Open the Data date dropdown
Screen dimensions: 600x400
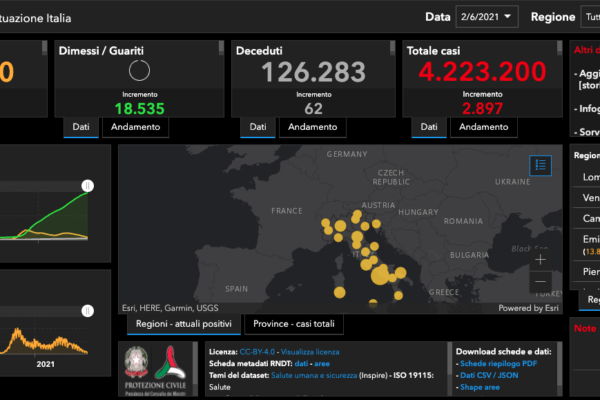[x=487, y=16]
